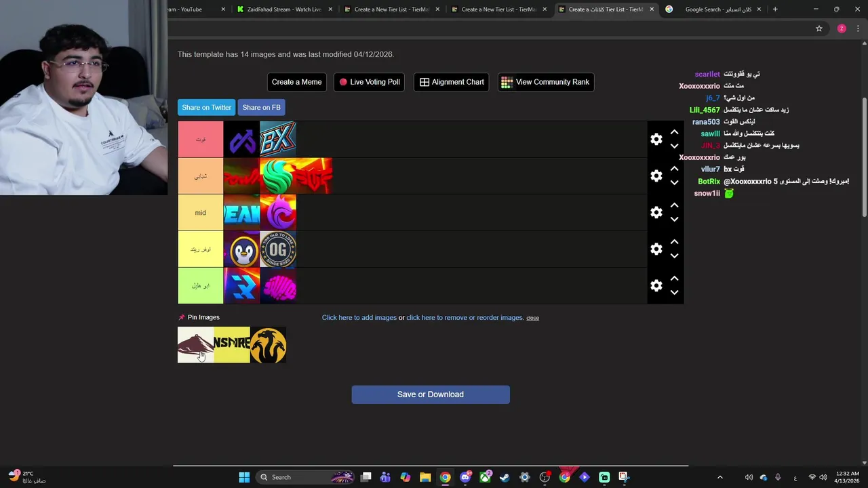The image size is (868, 488).
Task: Open settings gear for the orange tier
Action: pyautogui.click(x=656, y=176)
